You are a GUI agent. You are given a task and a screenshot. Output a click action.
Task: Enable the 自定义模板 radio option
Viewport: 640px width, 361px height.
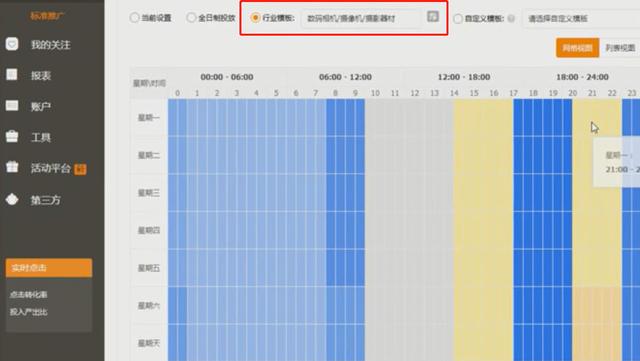458,18
